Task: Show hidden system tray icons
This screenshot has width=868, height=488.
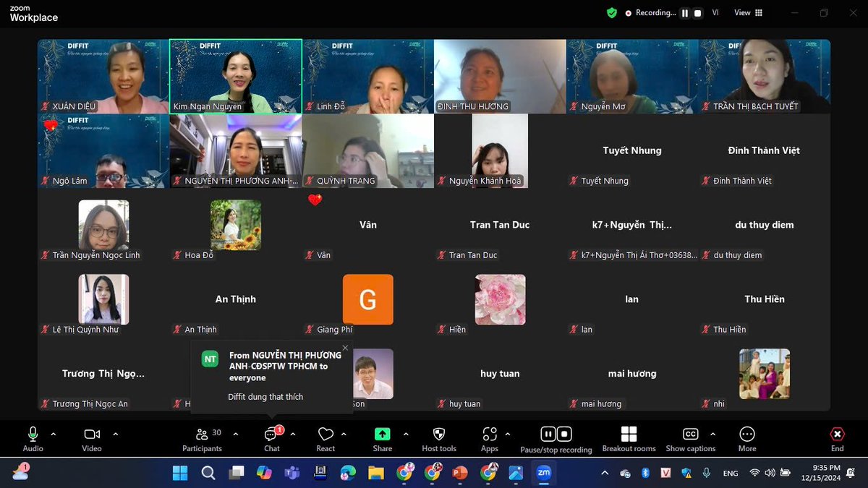Action: point(605,474)
